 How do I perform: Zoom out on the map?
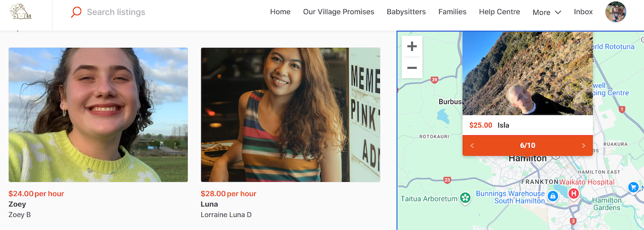click(412, 68)
